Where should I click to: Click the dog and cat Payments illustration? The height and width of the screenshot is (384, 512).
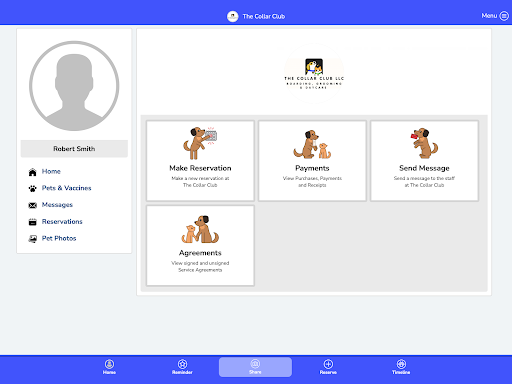click(x=312, y=144)
